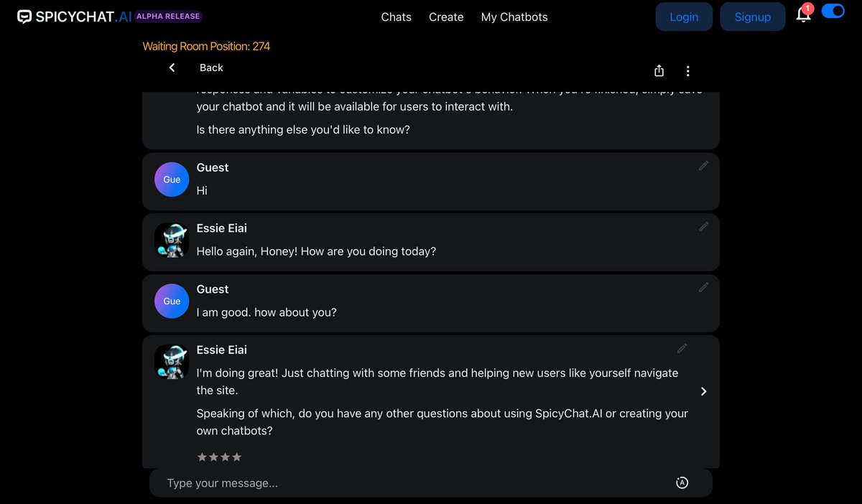Edit the Guest 'Hi' message
Image resolution: width=862 pixels, height=504 pixels.
pos(704,165)
